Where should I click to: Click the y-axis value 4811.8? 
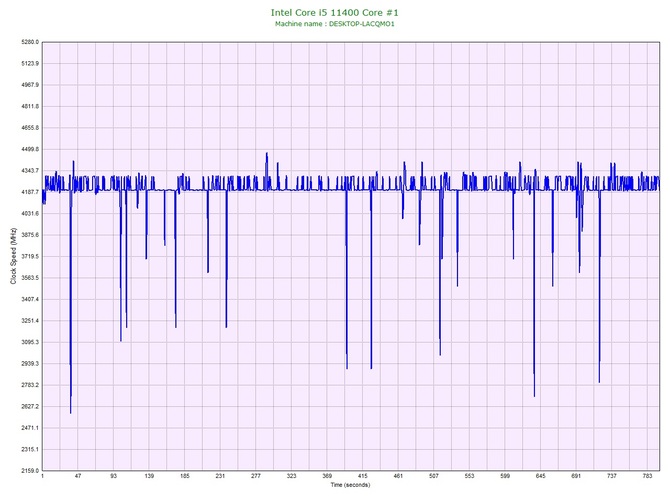point(30,106)
